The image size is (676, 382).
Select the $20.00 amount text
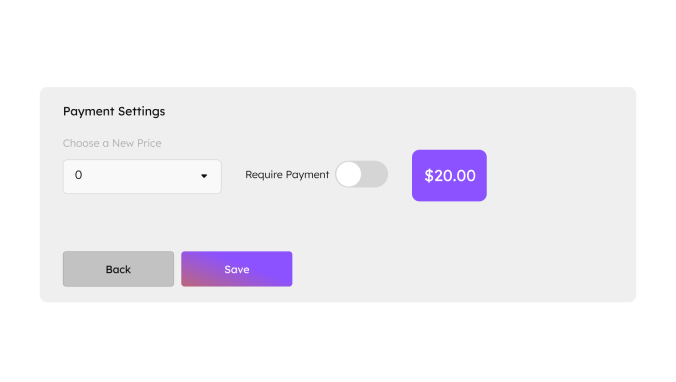(x=450, y=175)
